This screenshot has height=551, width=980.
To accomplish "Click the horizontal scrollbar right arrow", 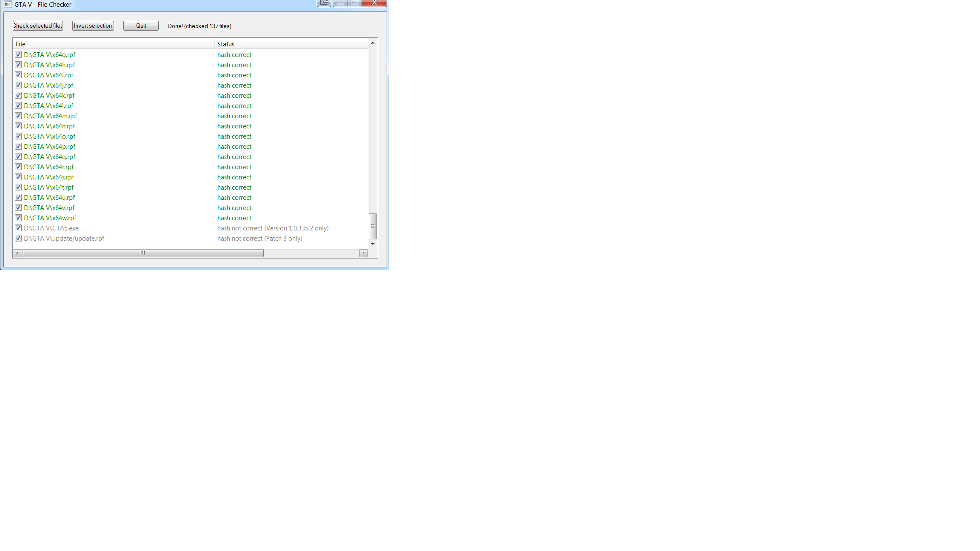I will pos(363,253).
